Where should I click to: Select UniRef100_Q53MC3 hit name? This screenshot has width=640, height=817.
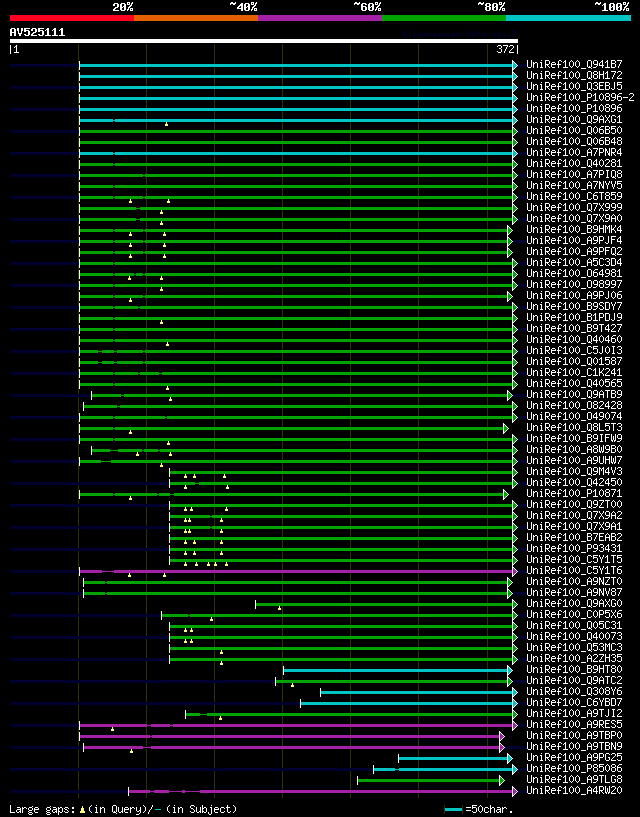click(x=574, y=648)
